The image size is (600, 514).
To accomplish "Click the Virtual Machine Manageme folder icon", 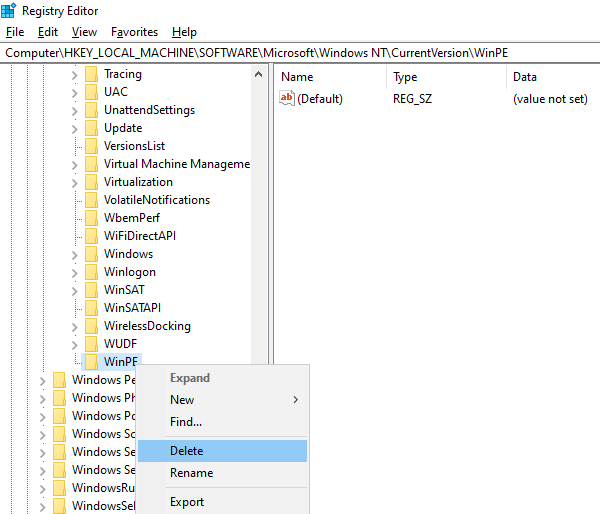I will (x=91, y=164).
